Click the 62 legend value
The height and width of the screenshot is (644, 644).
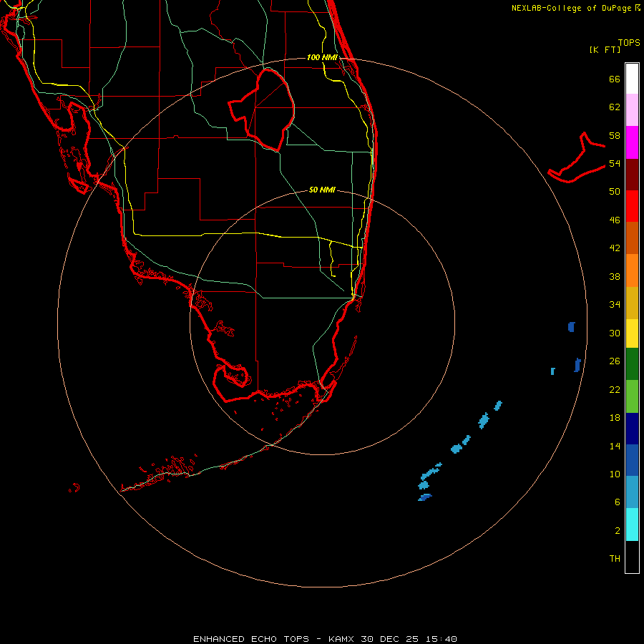click(615, 107)
